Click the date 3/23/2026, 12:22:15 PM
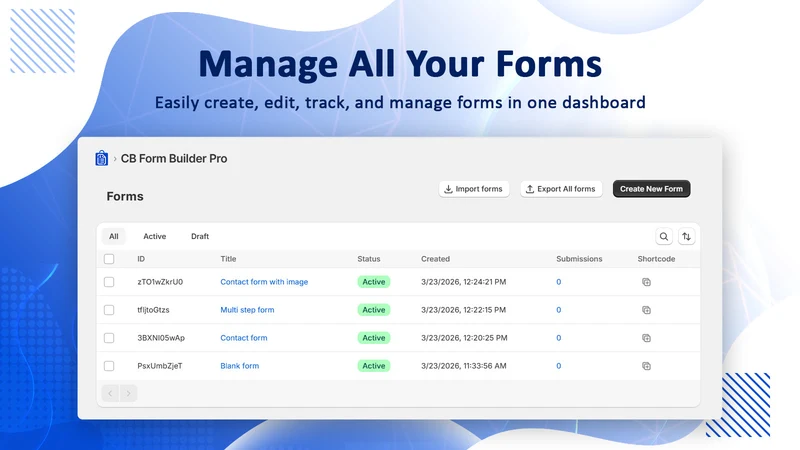 click(x=463, y=310)
